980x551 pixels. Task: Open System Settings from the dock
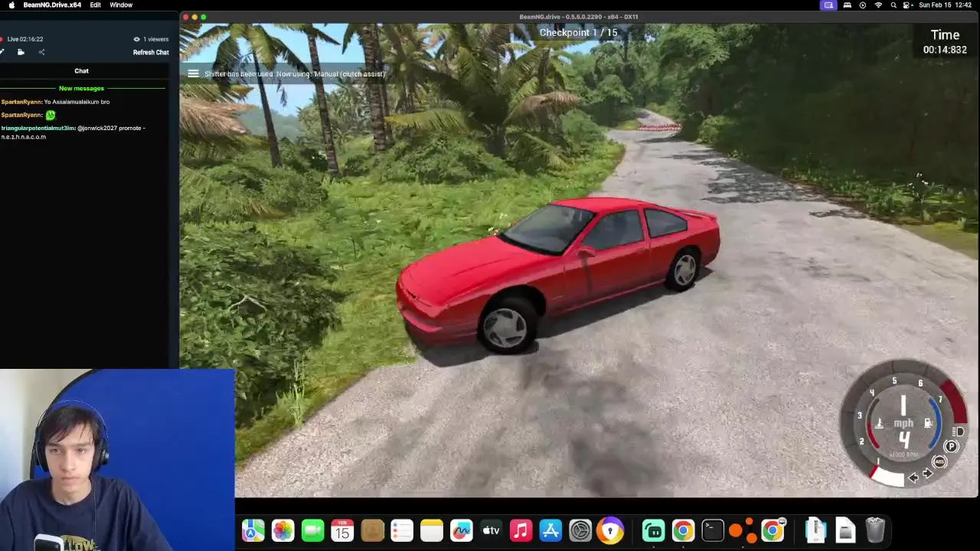point(580,530)
